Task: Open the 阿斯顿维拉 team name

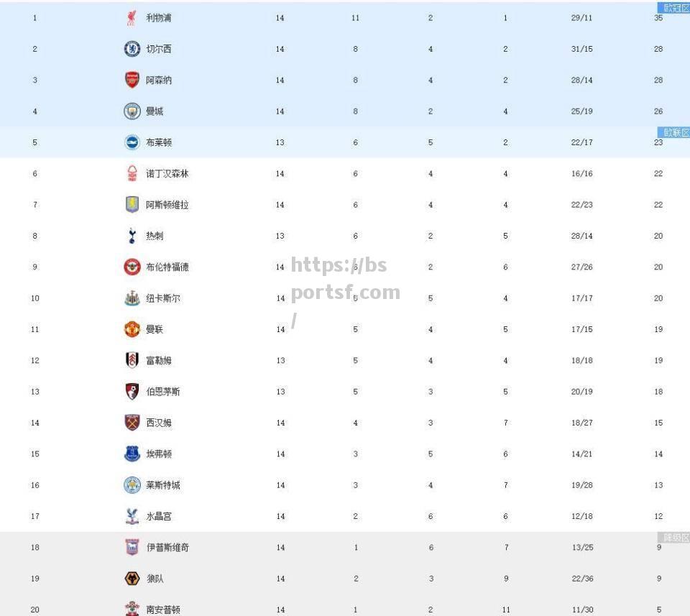Action: click(x=167, y=205)
